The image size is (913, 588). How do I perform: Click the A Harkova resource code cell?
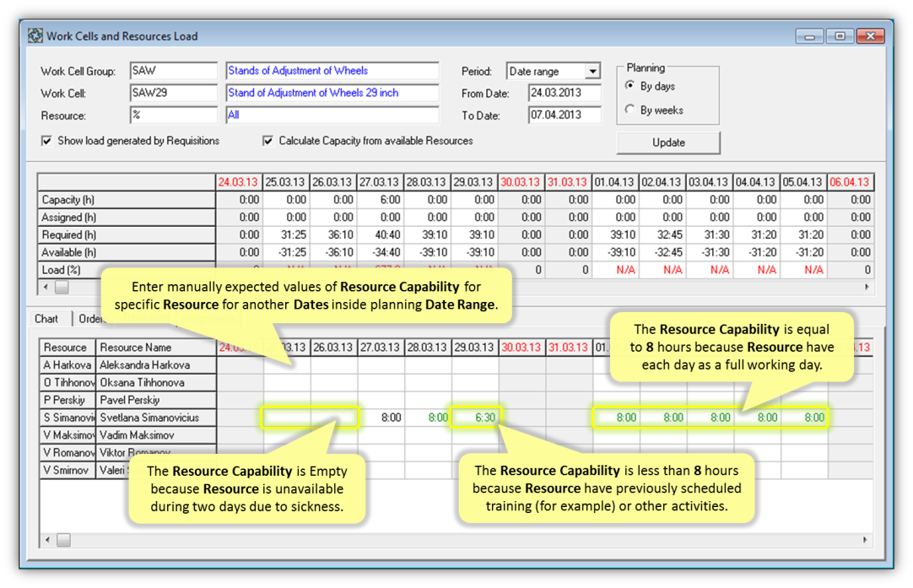67,365
